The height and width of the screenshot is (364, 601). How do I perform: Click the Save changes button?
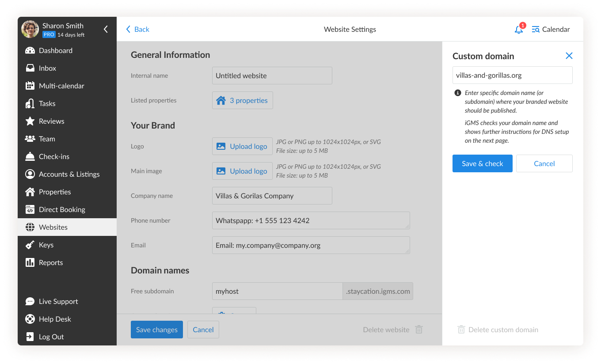(x=157, y=330)
